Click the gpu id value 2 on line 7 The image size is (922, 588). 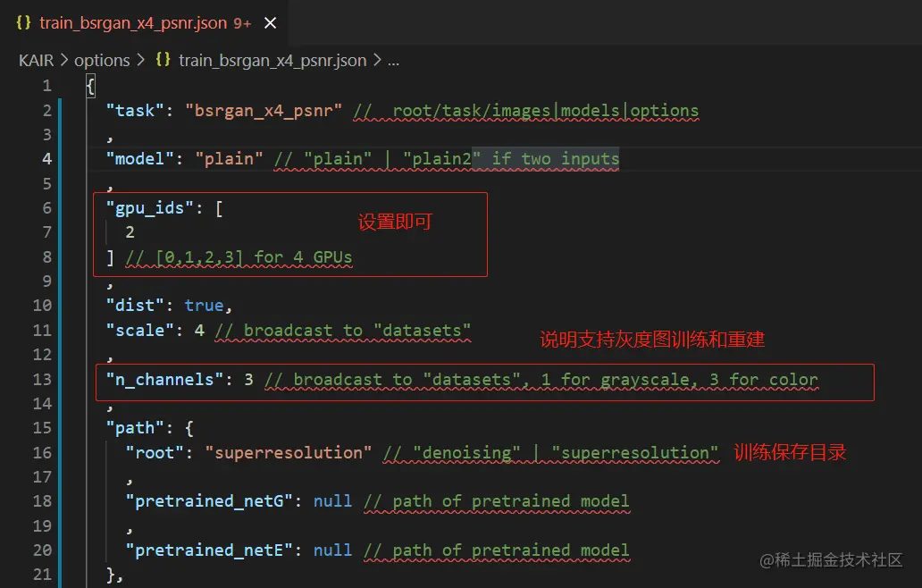pyautogui.click(x=130, y=232)
